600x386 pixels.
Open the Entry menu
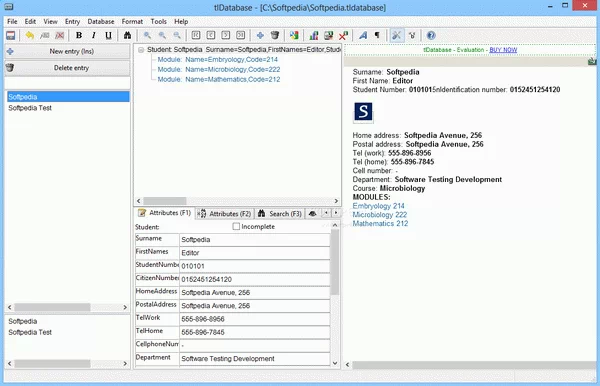(72, 21)
